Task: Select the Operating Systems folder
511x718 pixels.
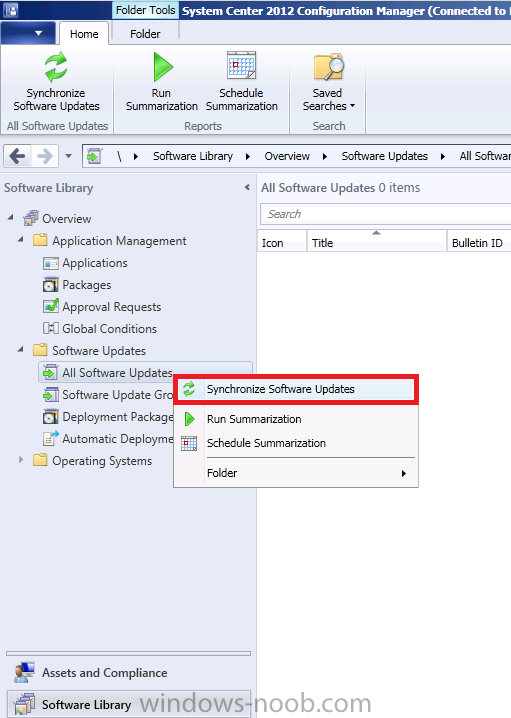Action: pos(102,461)
